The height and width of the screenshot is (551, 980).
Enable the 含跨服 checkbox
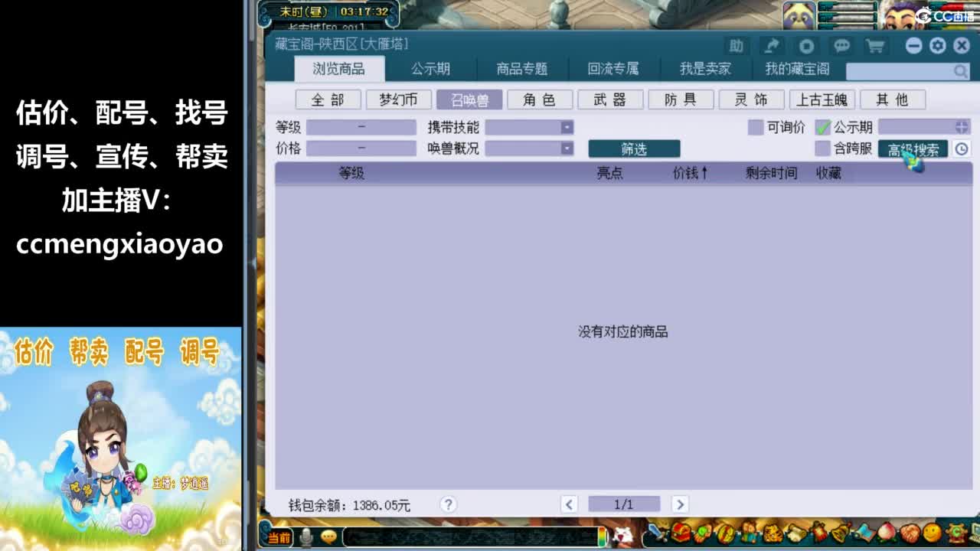[x=823, y=148]
